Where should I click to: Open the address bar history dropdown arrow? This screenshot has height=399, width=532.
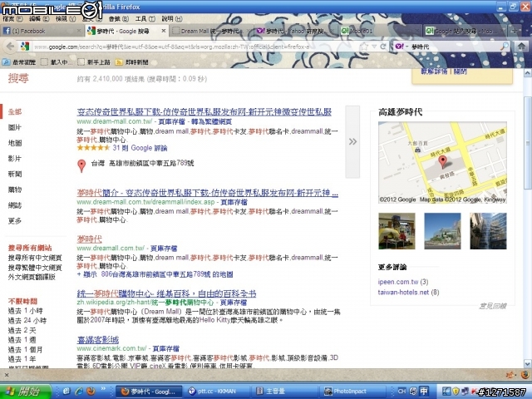click(x=374, y=47)
